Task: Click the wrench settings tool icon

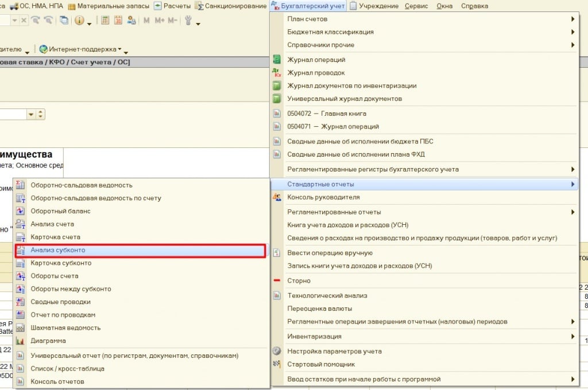Action: 188,20
